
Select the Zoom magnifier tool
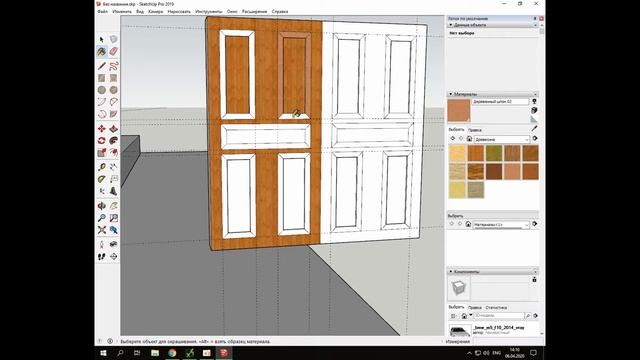(x=102, y=218)
